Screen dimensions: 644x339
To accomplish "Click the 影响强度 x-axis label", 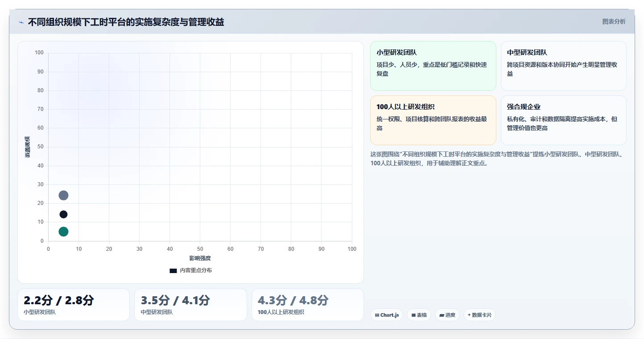I will click(x=200, y=258).
